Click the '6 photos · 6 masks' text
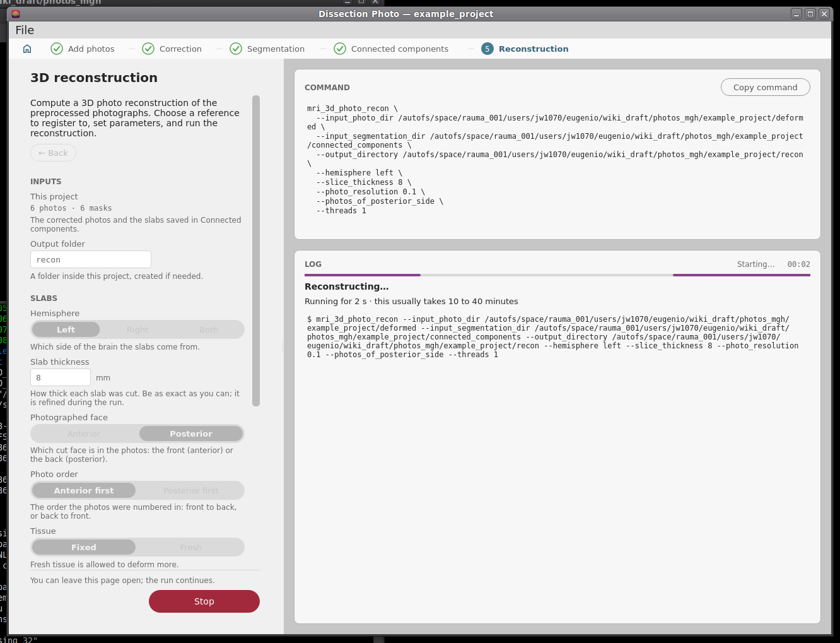Screen dimensions: 840x643 71,208
